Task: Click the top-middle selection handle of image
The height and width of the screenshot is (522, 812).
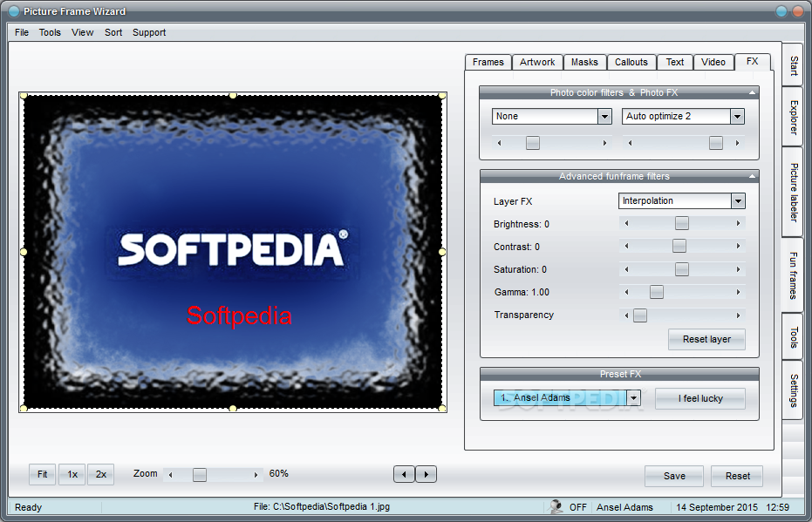Action: tap(233, 96)
